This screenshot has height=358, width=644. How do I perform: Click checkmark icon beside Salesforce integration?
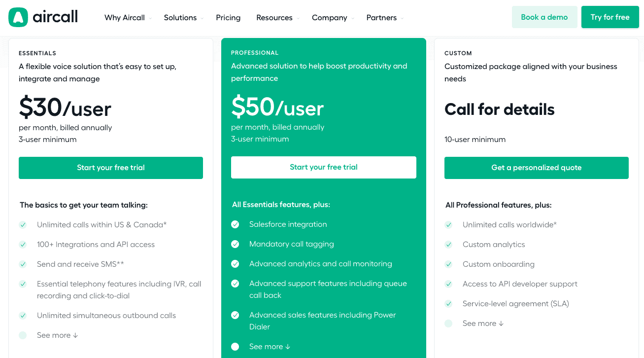(236, 224)
